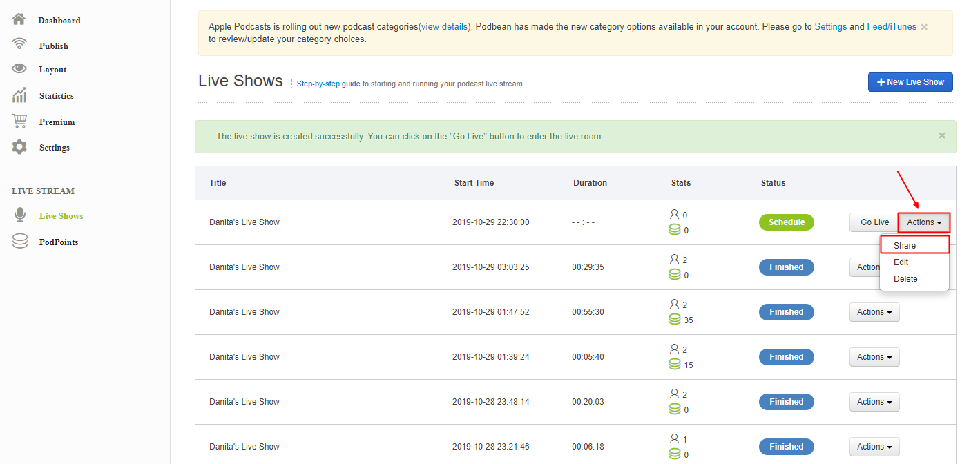The width and height of the screenshot is (980, 464).
Task: Click the green Schedule status badge
Action: click(x=786, y=222)
